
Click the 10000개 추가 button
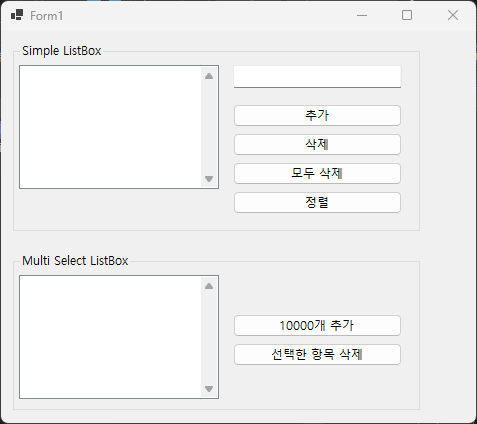(317, 326)
